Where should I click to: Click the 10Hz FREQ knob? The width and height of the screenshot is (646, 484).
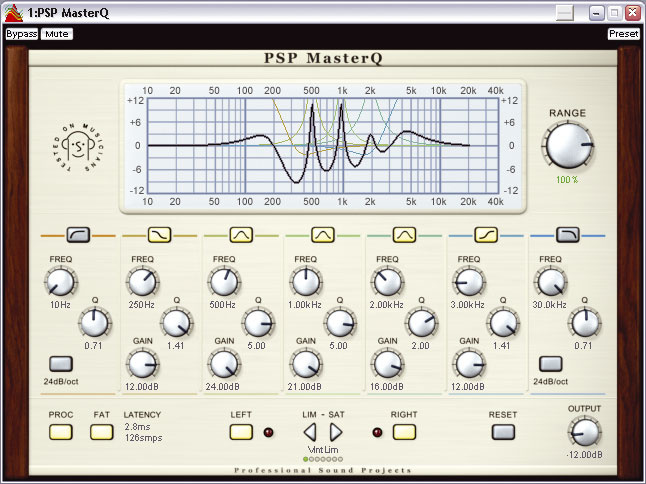(x=61, y=282)
